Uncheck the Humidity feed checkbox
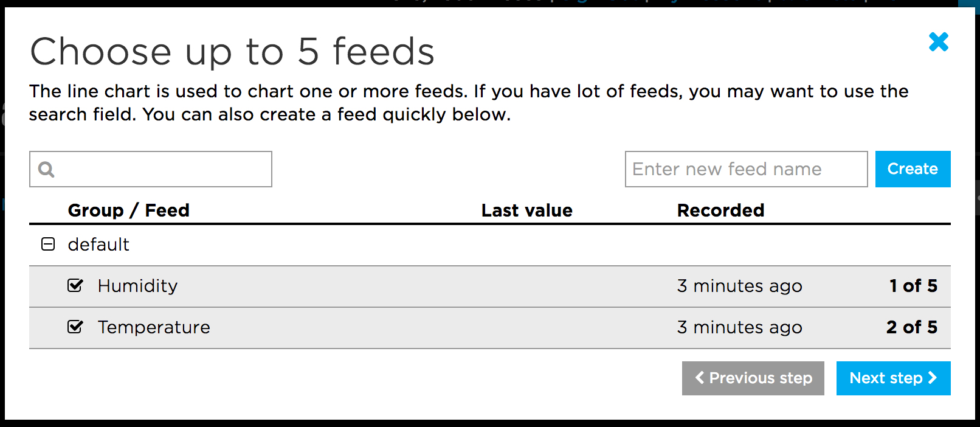Image resolution: width=980 pixels, height=427 pixels. pos(75,286)
